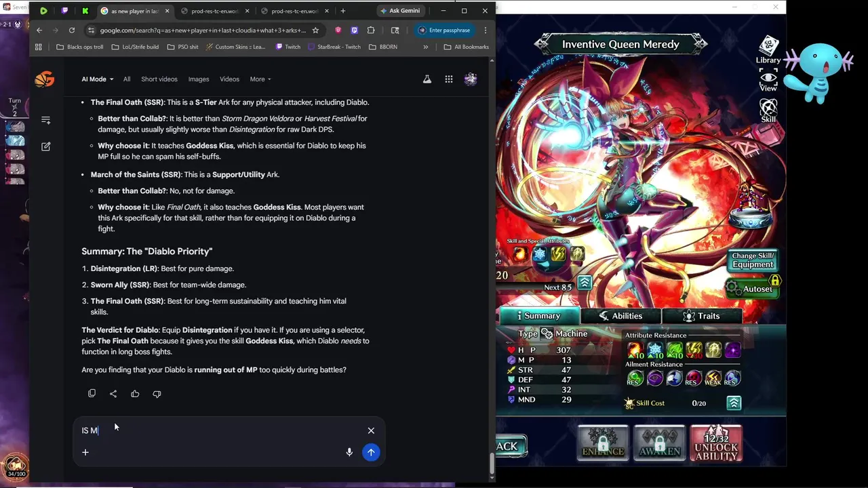Screen dimensions: 868x488
Task: Open AI mode history sidebar icon
Action: pyautogui.click(x=46, y=120)
